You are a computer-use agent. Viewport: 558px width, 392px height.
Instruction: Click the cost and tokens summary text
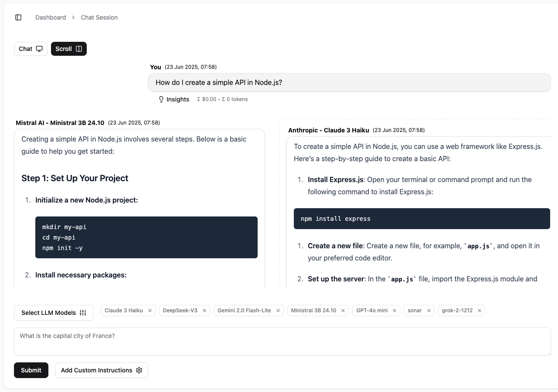tap(222, 99)
